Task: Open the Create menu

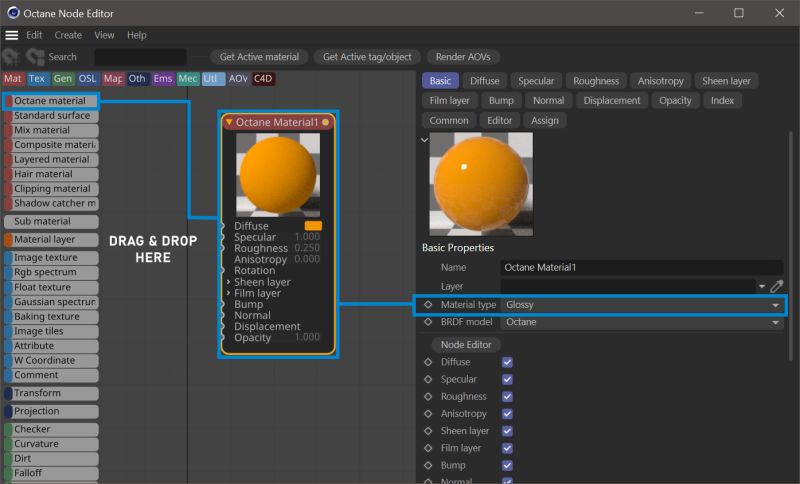Action: [68, 35]
